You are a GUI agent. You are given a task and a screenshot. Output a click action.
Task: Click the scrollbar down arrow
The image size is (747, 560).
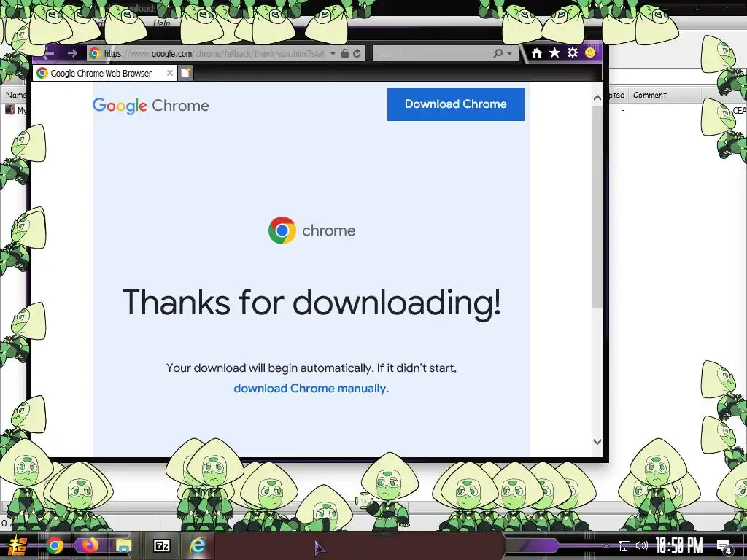click(597, 441)
